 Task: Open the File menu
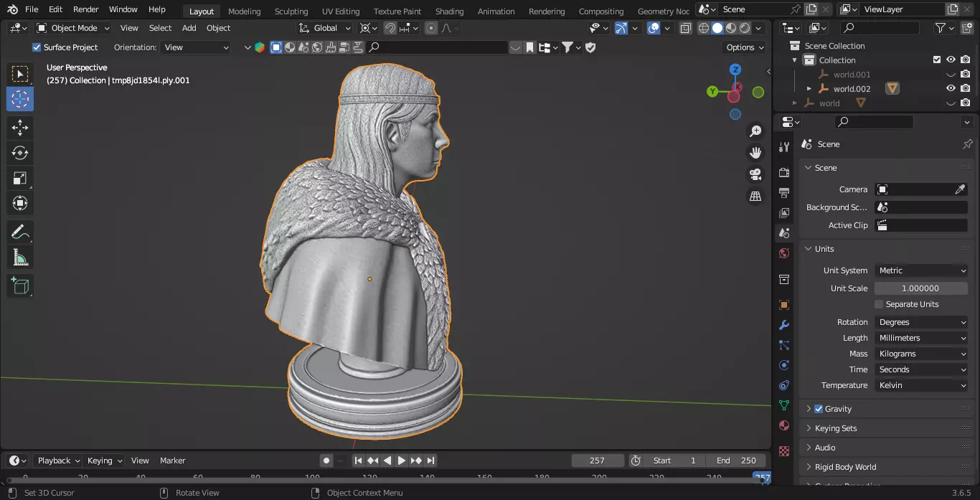32,9
